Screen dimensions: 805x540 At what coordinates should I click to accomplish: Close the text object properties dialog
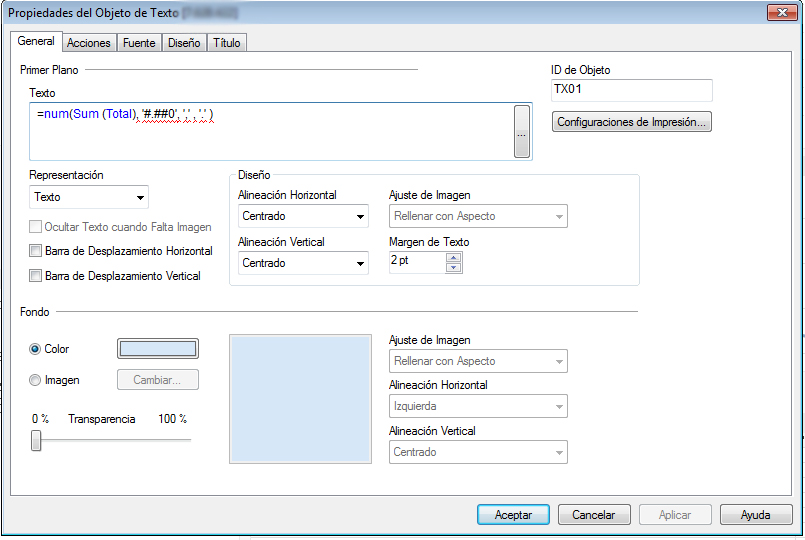[780, 13]
